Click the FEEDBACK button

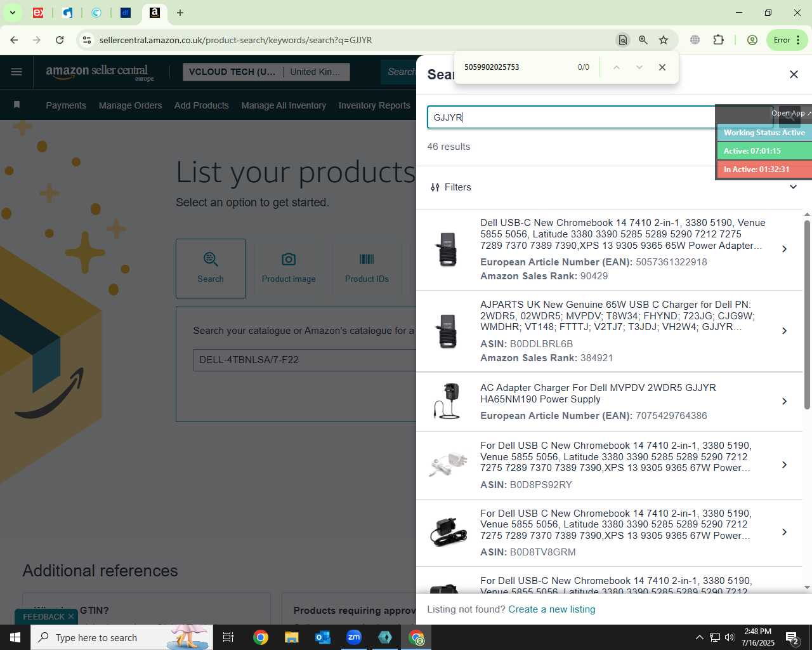(44, 616)
